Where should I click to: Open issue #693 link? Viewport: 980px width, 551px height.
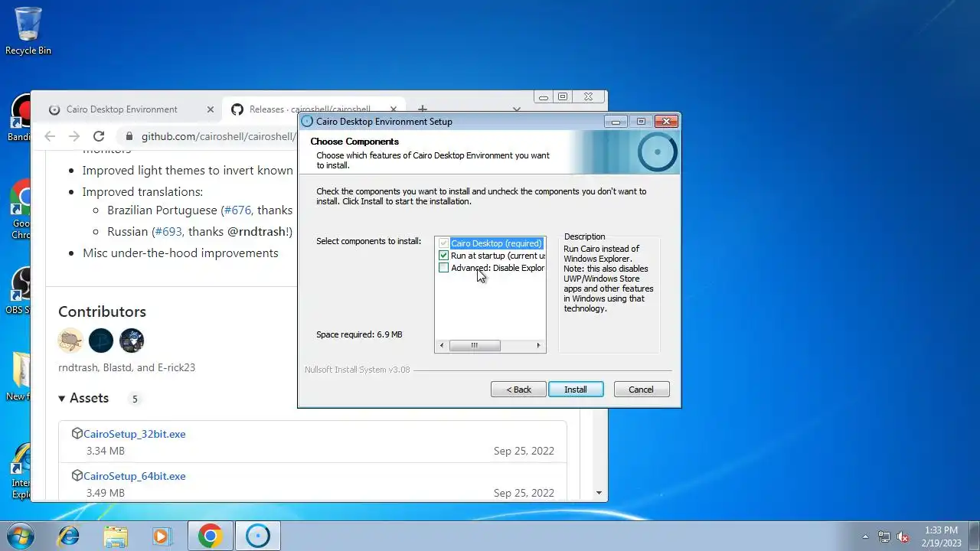168,231
